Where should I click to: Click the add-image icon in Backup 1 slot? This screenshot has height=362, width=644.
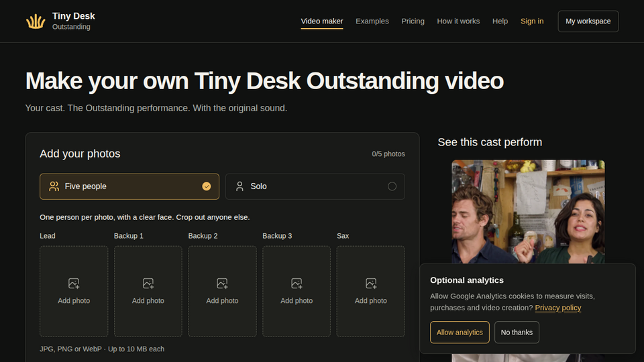tap(148, 283)
